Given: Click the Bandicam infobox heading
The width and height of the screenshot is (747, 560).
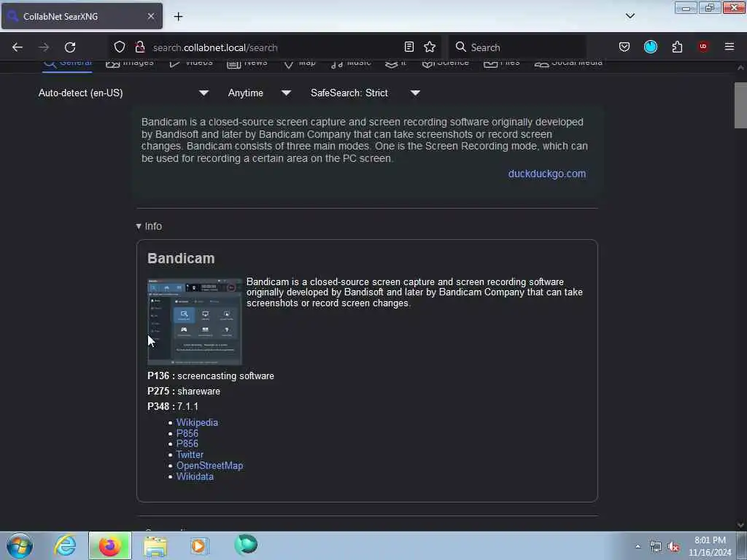Looking at the screenshot, I should coord(181,259).
